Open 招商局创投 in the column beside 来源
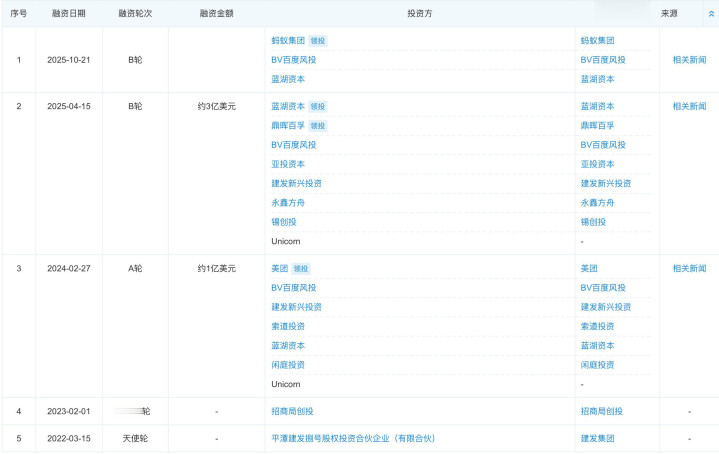Screen dimensions: 719x454 coord(602,411)
